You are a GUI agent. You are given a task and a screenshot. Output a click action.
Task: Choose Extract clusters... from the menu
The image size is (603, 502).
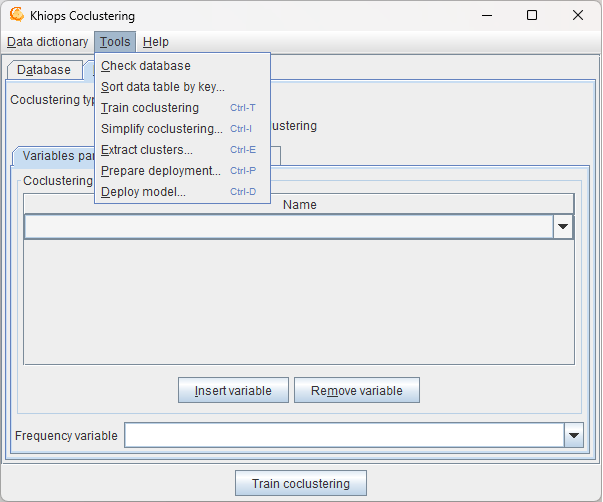tap(182, 150)
